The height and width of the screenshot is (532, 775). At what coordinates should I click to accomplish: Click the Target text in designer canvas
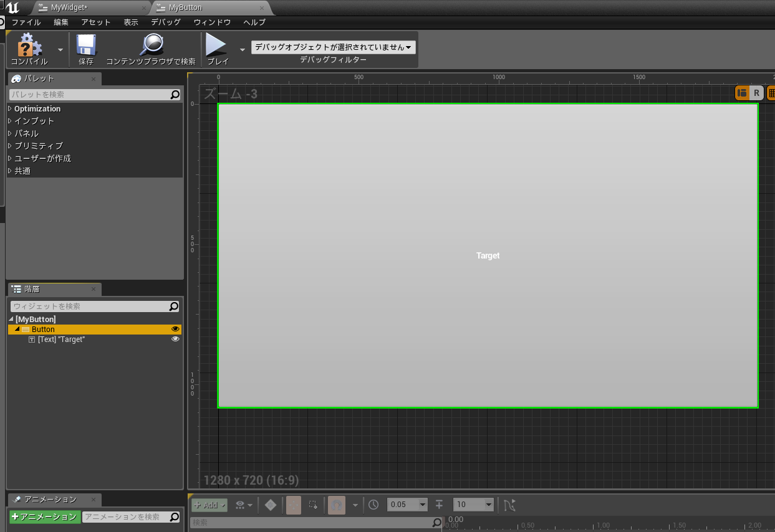coord(488,255)
